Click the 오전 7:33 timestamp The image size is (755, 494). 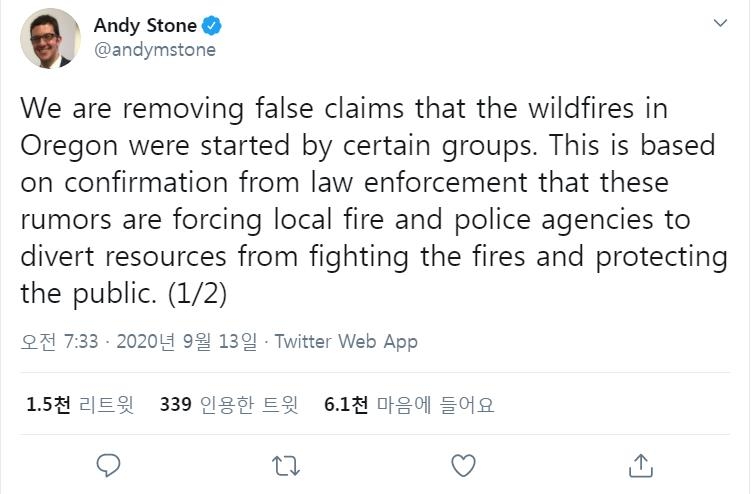pos(59,341)
